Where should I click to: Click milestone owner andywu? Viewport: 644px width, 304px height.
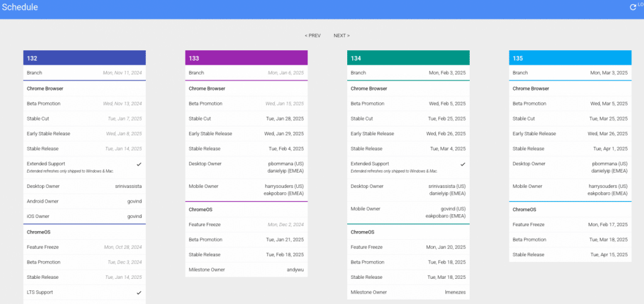(x=296, y=269)
